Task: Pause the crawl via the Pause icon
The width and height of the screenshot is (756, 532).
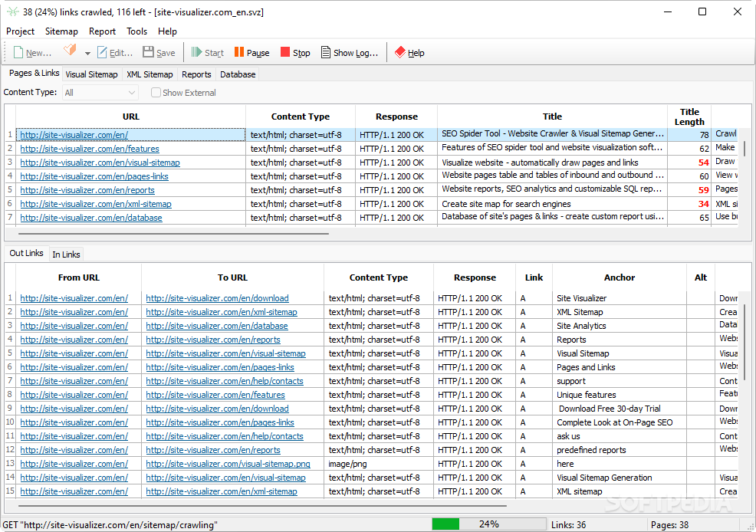Action: click(x=239, y=52)
